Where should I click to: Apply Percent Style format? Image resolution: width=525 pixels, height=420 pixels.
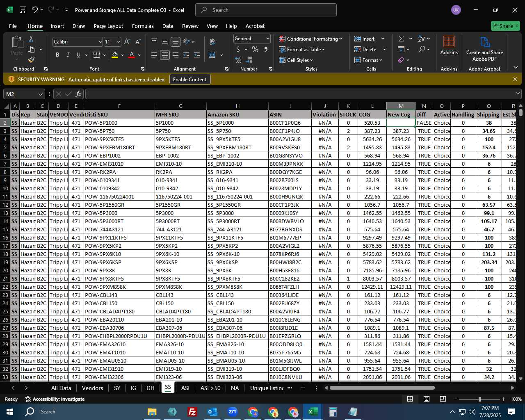(255, 49)
